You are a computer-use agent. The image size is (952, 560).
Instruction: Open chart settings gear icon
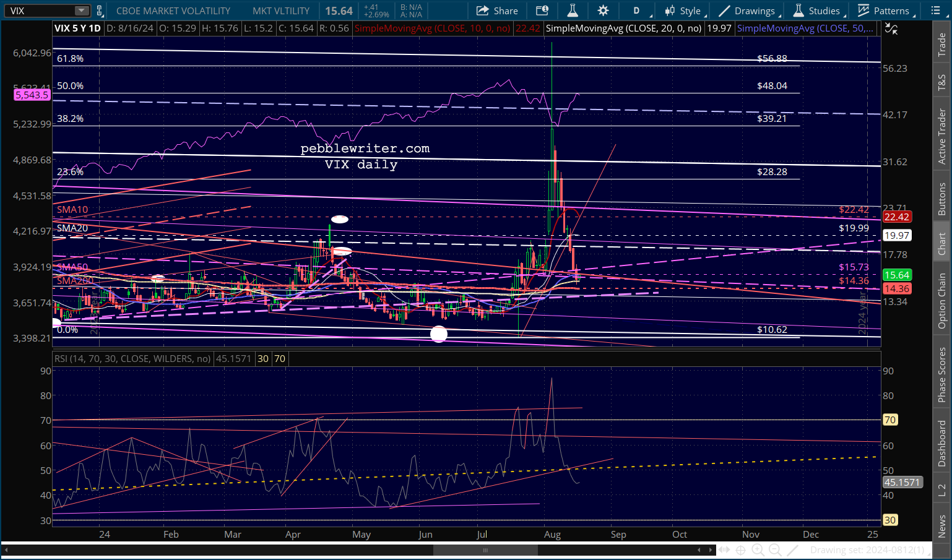pos(603,11)
